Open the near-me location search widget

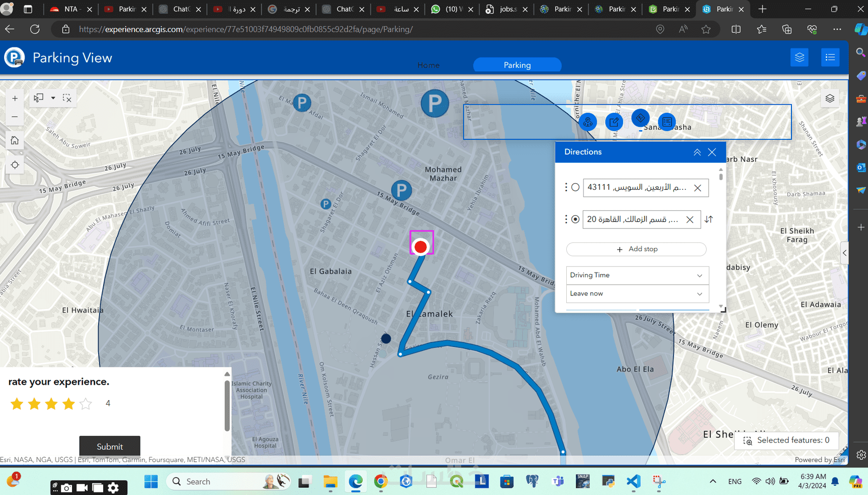(x=588, y=122)
